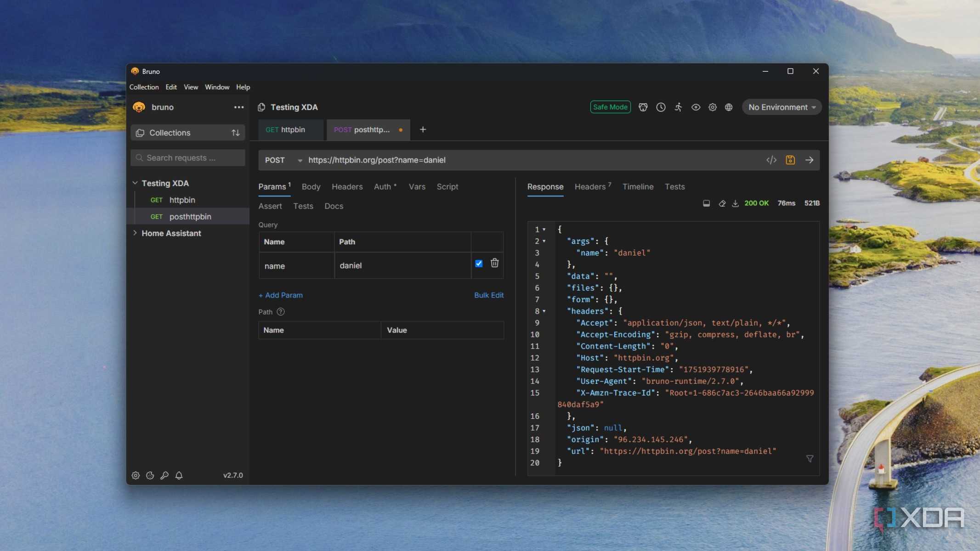This screenshot has height=551, width=980.
Task: Open the Collection menu
Action: 144,87
